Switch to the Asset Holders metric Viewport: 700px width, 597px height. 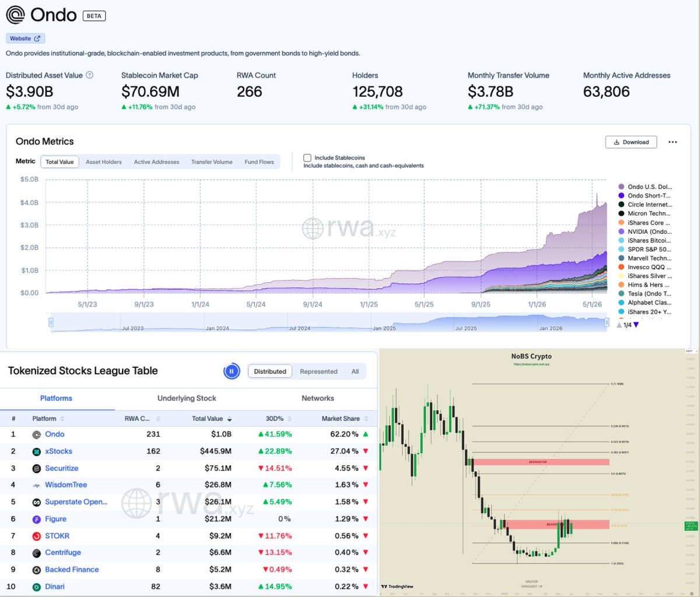[x=104, y=162]
